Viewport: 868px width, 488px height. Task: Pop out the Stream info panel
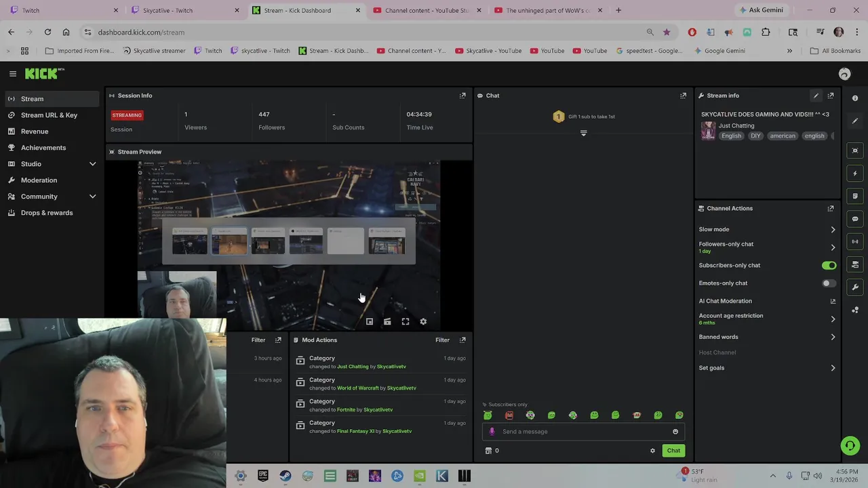click(x=831, y=96)
